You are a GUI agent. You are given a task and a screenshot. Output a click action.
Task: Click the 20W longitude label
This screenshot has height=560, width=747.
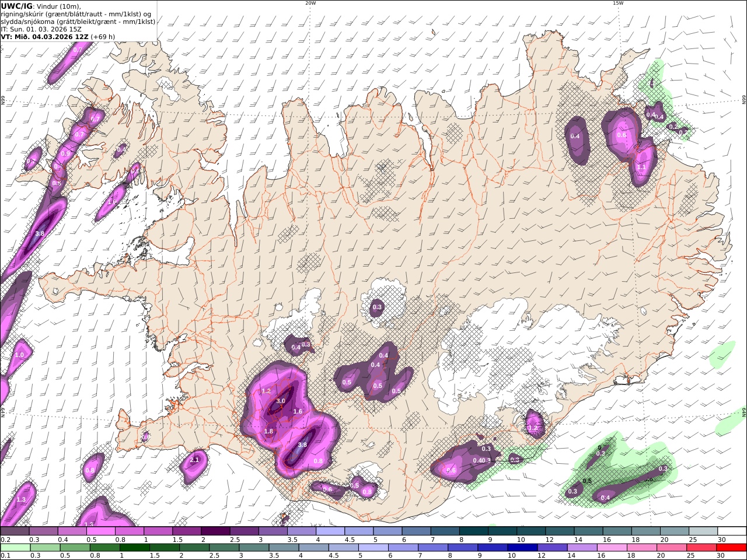[x=310, y=3]
